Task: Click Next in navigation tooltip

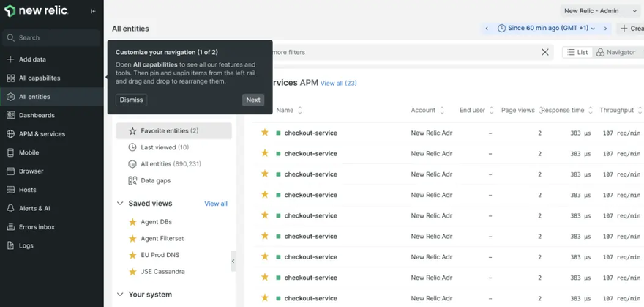Action: [252, 100]
